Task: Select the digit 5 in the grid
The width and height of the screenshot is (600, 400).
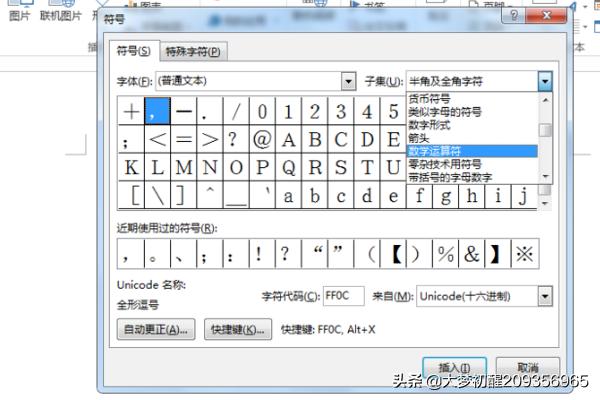Action: coord(393,111)
